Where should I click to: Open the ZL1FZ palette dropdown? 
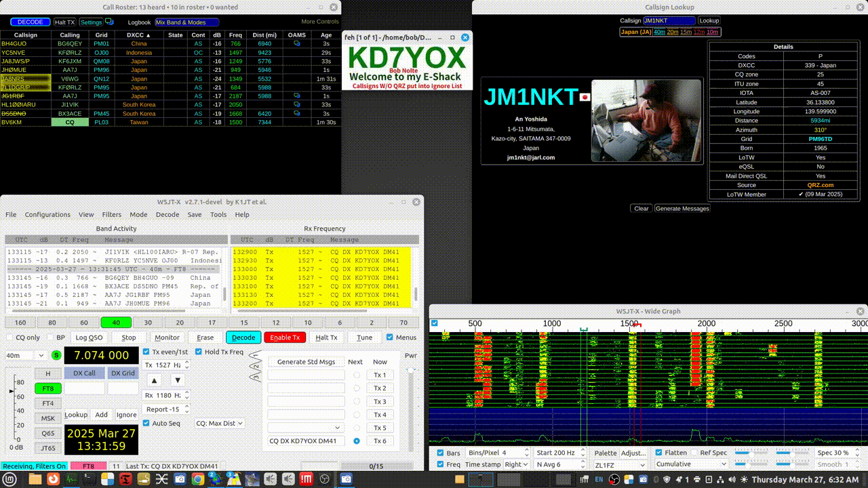tap(619, 465)
